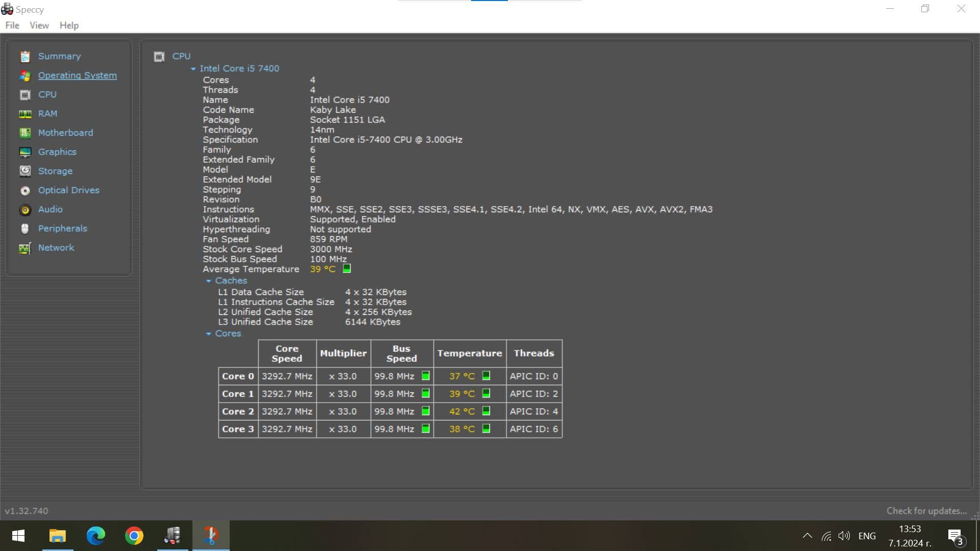Click the ENG language indicator
Screen dimensions: 980x551
click(x=867, y=536)
